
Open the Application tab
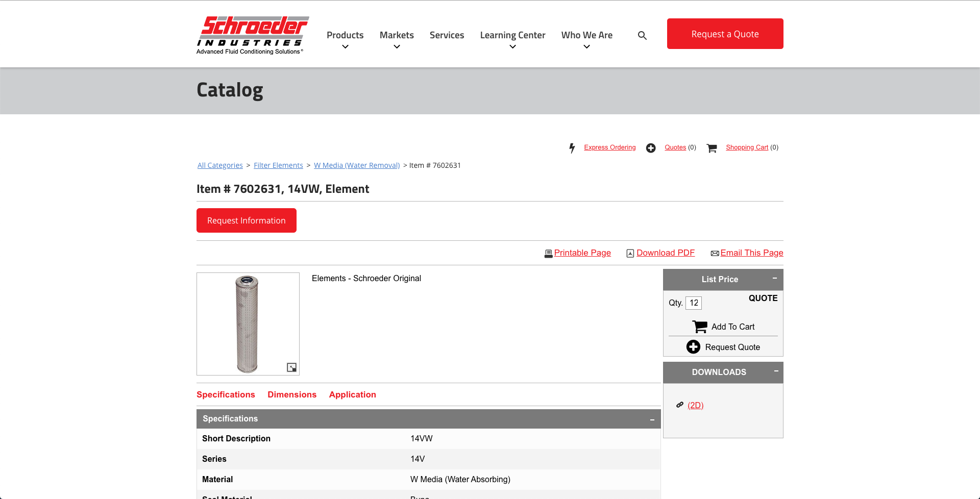point(352,394)
